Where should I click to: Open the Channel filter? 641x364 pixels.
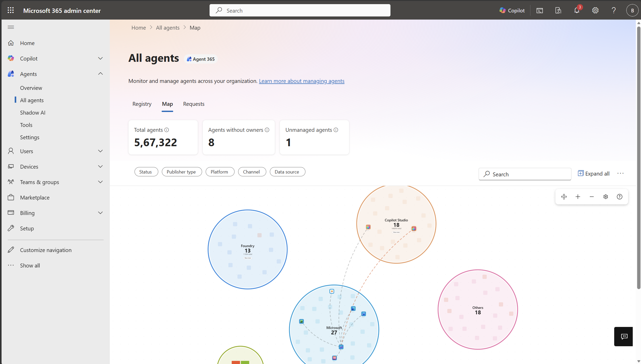pos(252,172)
